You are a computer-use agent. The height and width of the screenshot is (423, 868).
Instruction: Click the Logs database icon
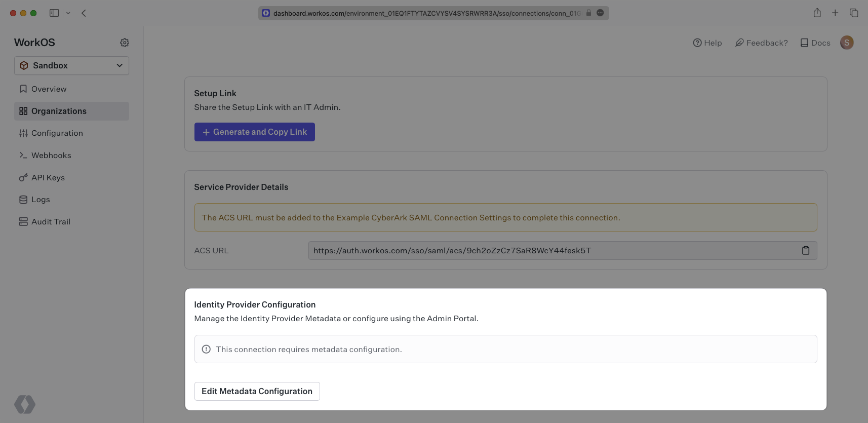(x=23, y=200)
